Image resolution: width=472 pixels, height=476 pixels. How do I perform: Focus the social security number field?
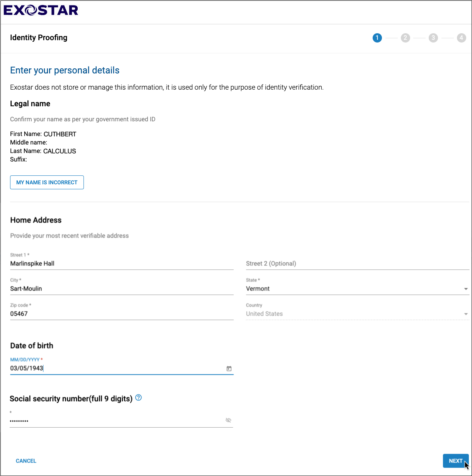pos(116,420)
